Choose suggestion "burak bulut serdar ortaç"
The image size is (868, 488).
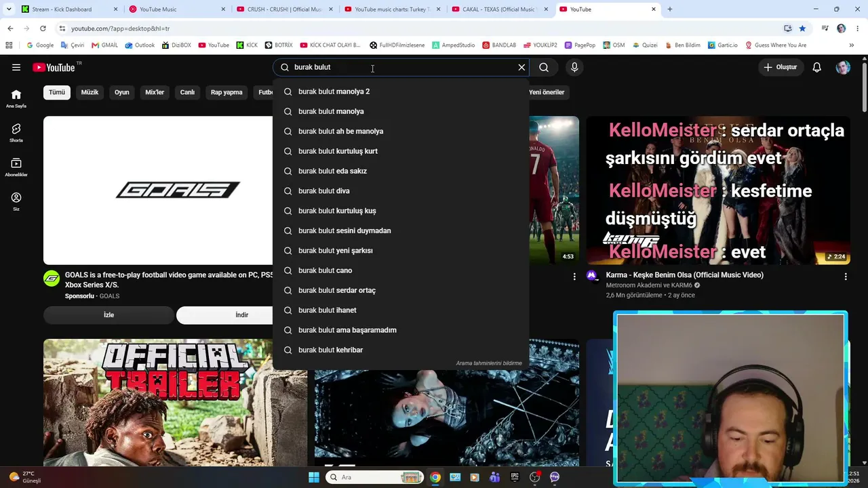click(x=401, y=290)
